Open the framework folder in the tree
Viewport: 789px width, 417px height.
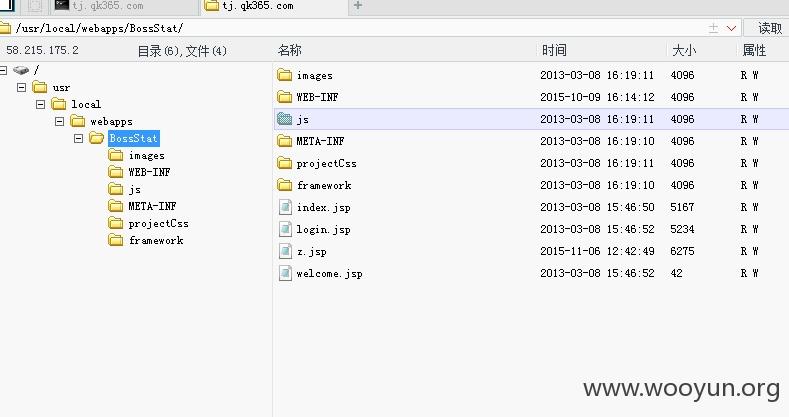pyautogui.click(x=156, y=240)
